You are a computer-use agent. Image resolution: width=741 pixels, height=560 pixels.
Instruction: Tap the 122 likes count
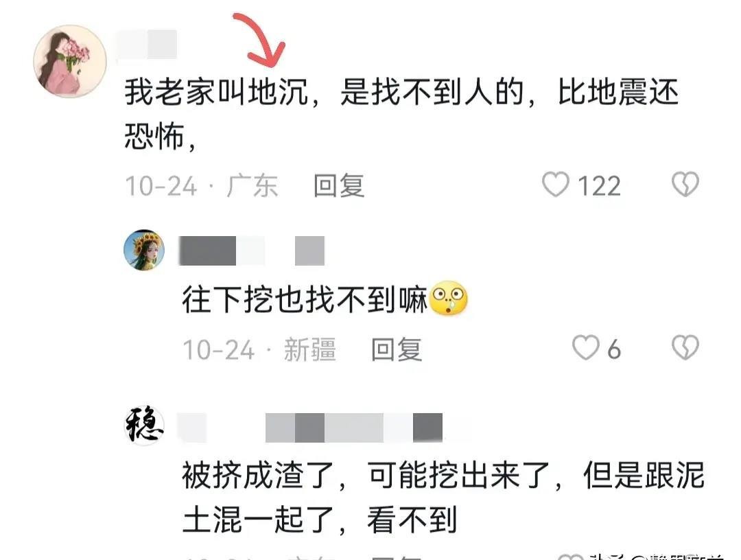tap(599, 186)
